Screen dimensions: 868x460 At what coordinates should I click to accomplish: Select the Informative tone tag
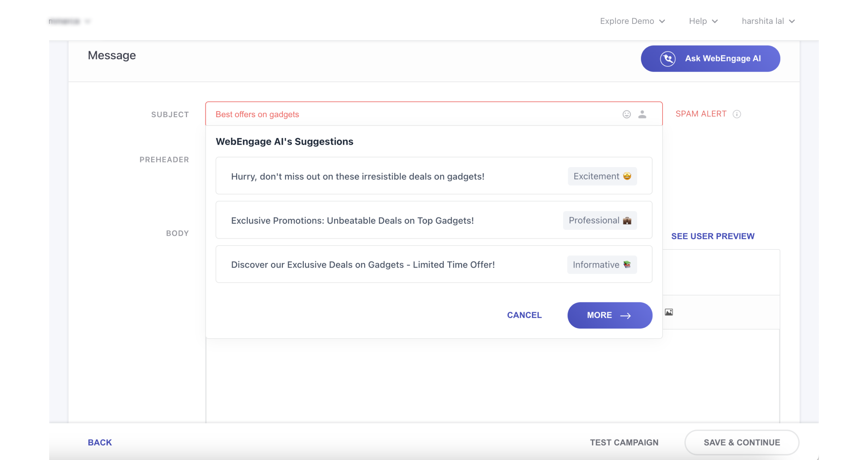(x=602, y=265)
